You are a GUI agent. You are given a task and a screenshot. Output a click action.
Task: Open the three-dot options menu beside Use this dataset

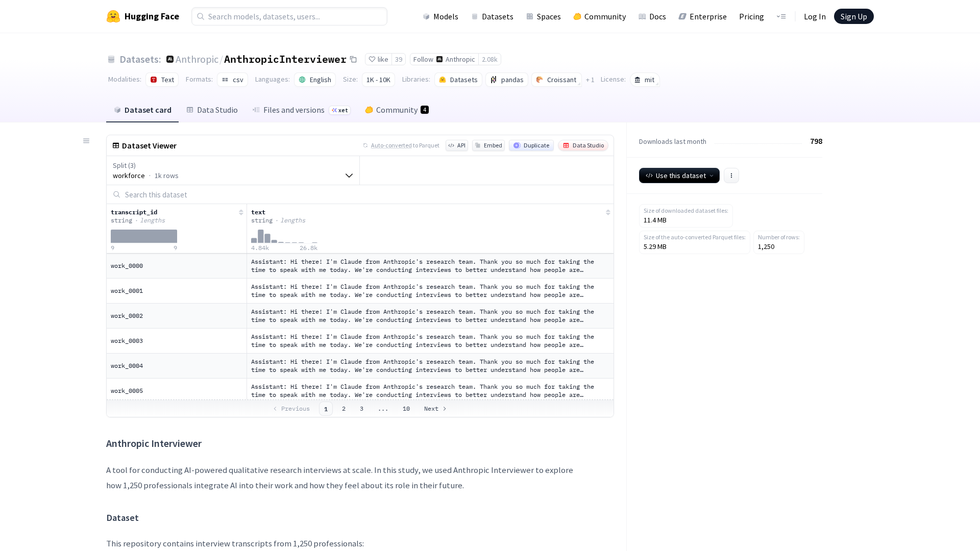pos(731,176)
